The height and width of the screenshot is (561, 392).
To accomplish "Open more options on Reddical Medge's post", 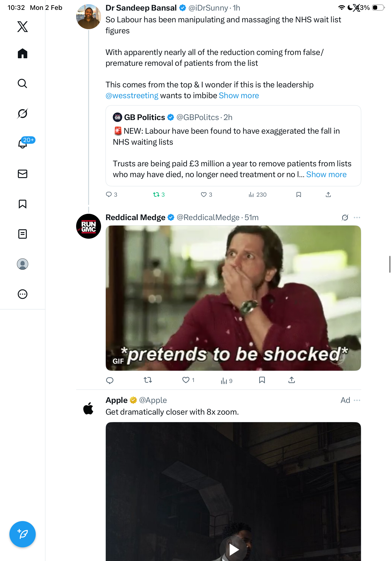I will (357, 218).
